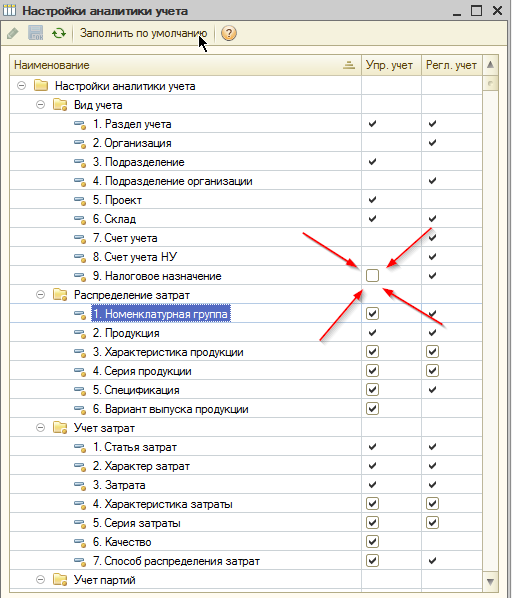Click the Регл. учет column header
Image resolution: width=512 pixels, height=598 pixels.
click(452, 65)
